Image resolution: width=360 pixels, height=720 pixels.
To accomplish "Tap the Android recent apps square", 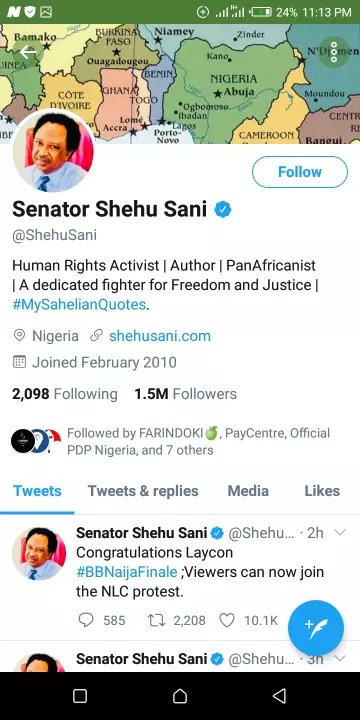I will point(80,696).
